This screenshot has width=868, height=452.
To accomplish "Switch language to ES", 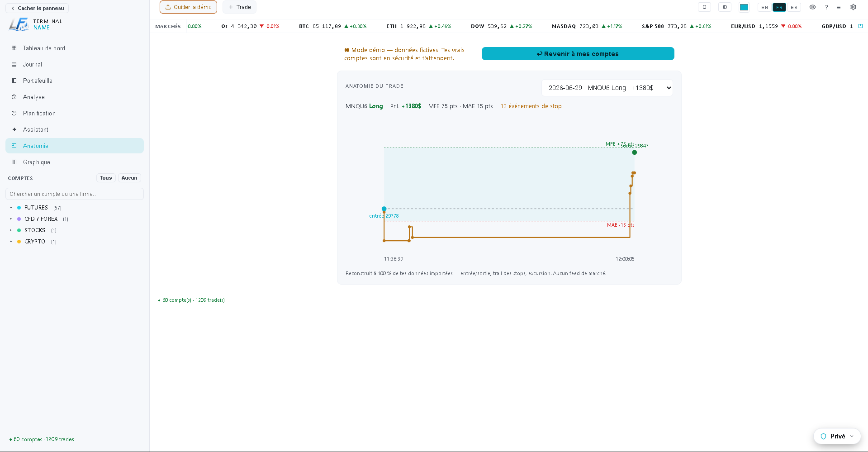I will click(794, 7).
